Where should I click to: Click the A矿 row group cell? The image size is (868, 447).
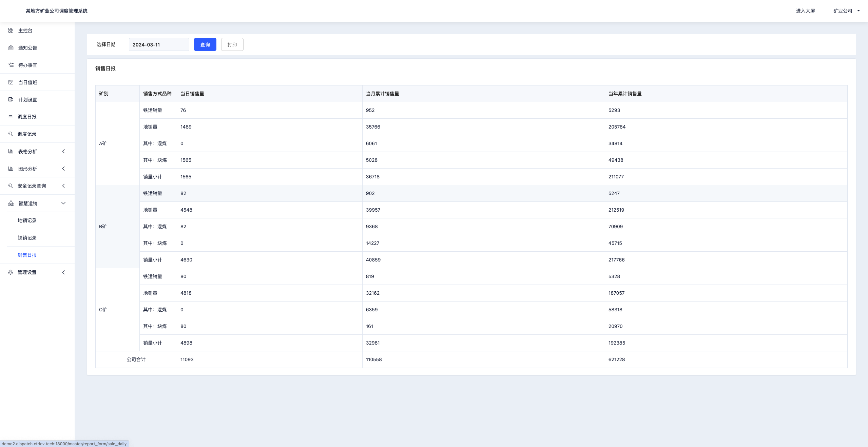tap(117, 143)
